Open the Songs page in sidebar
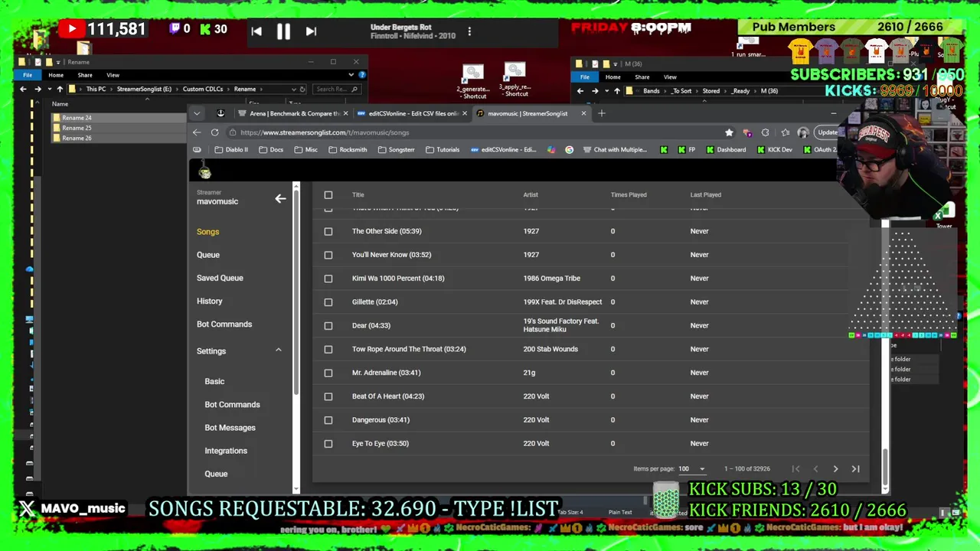Image resolution: width=980 pixels, height=551 pixels. 207,232
